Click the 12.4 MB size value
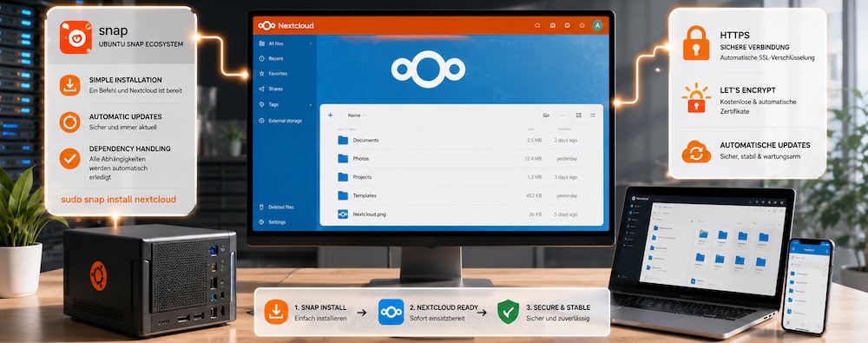This screenshot has height=343, width=868. tap(533, 159)
